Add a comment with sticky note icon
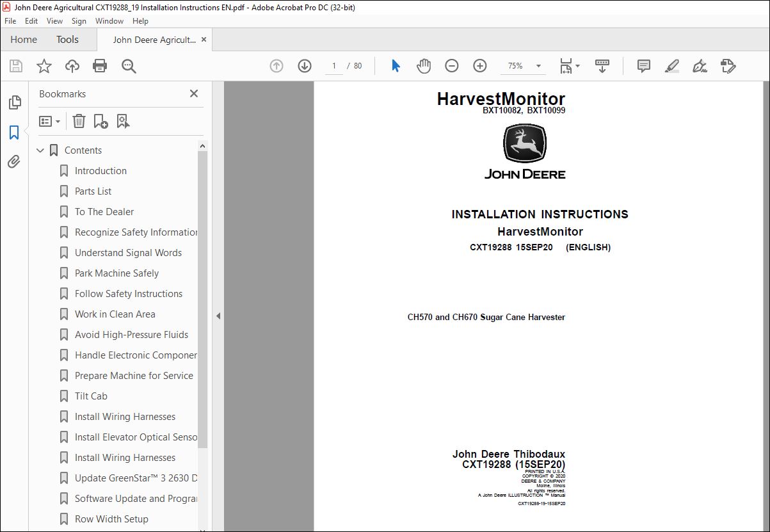This screenshot has width=770, height=532. 644,66
